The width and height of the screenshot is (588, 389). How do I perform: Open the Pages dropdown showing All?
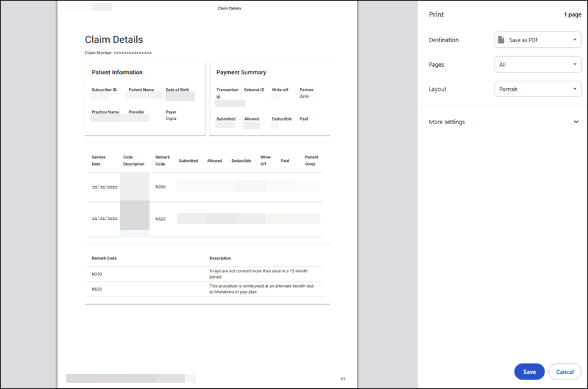tap(538, 64)
